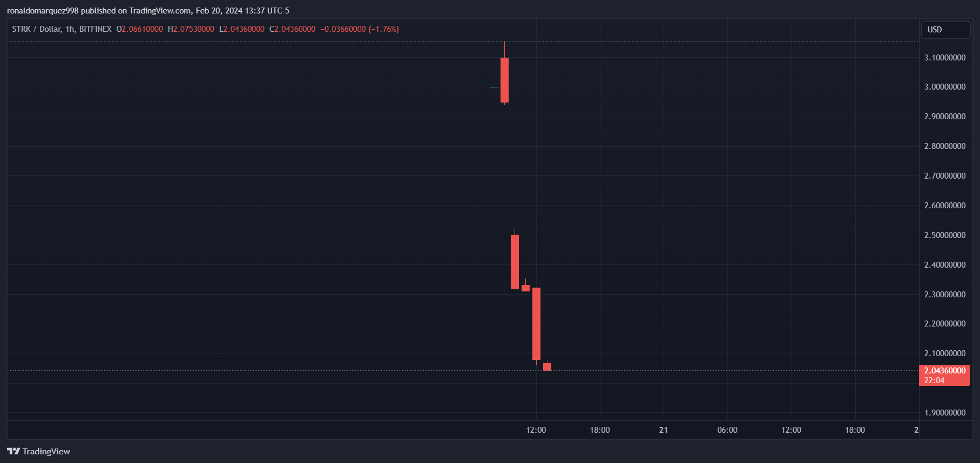The width and height of the screenshot is (980, 463).
Task: Select the small red candle near 2.32
Action: (x=525, y=288)
